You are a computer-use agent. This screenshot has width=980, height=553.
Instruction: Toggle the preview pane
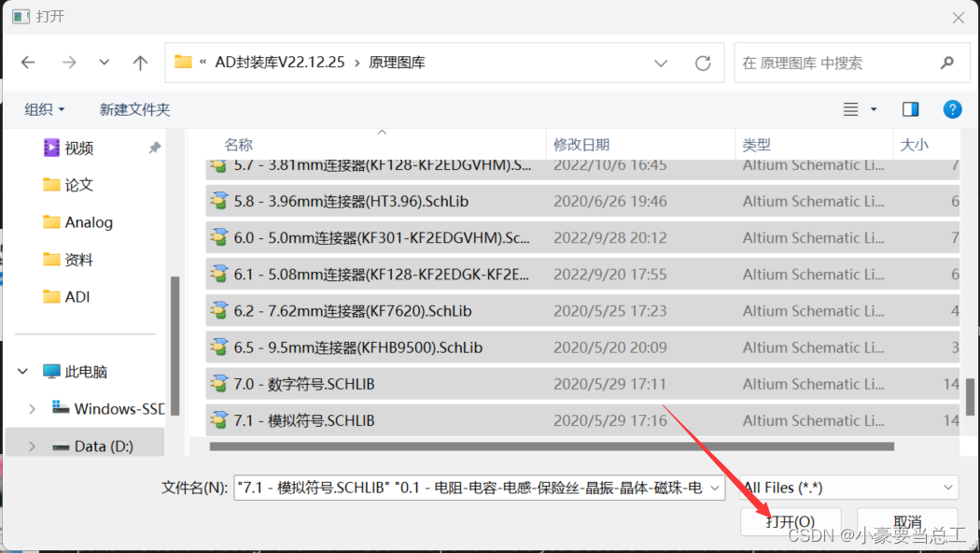910,108
